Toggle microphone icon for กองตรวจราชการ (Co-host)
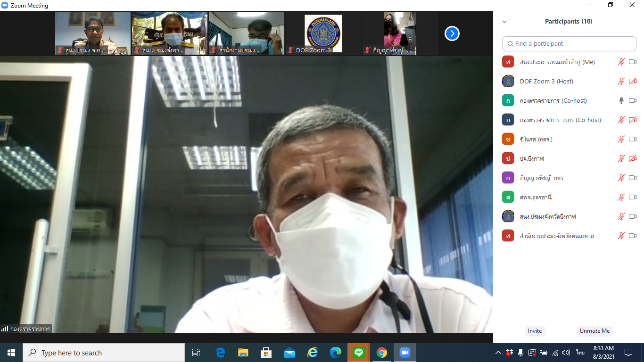The width and height of the screenshot is (644, 362). pyautogui.click(x=621, y=100)
